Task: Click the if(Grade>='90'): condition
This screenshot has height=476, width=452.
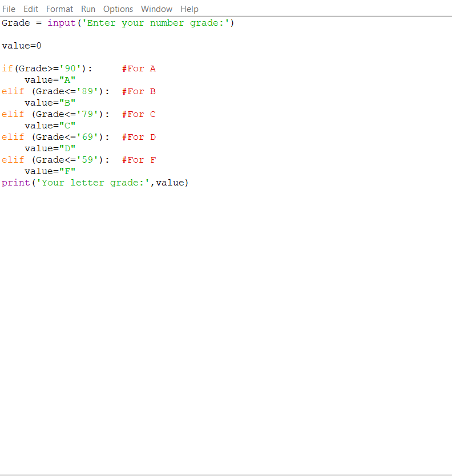Action: (47, 68)
